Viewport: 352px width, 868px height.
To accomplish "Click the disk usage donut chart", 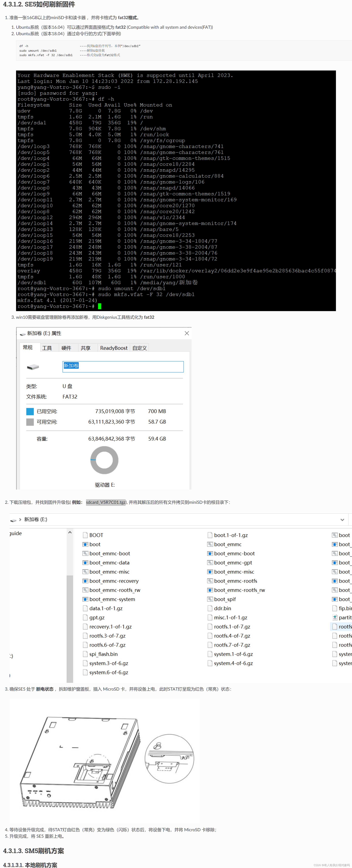I will 104,460.
